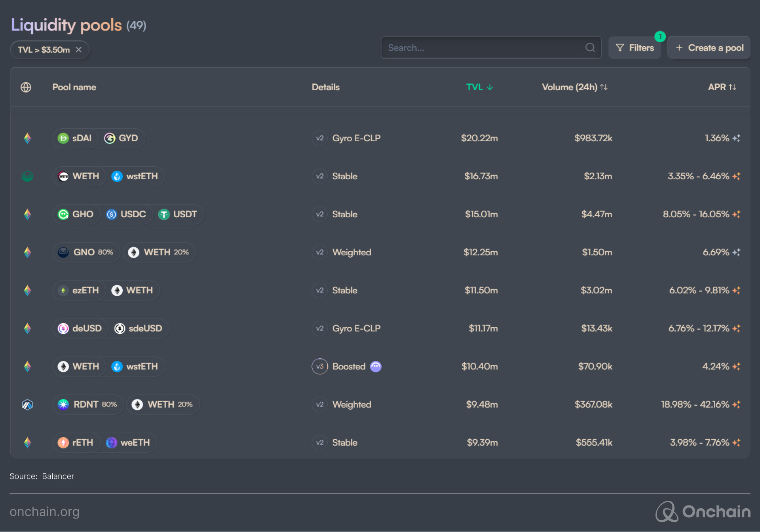Image resolution: width=760 pixels, height=532 pixels.
Task: Sort pools by Volume (24h)
Action: pos(575,87)
